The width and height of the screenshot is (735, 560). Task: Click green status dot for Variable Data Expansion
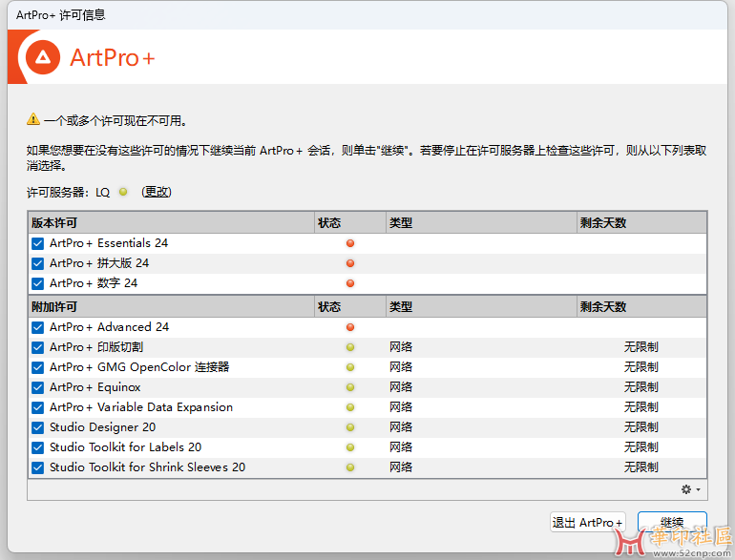tap(350, 407)
